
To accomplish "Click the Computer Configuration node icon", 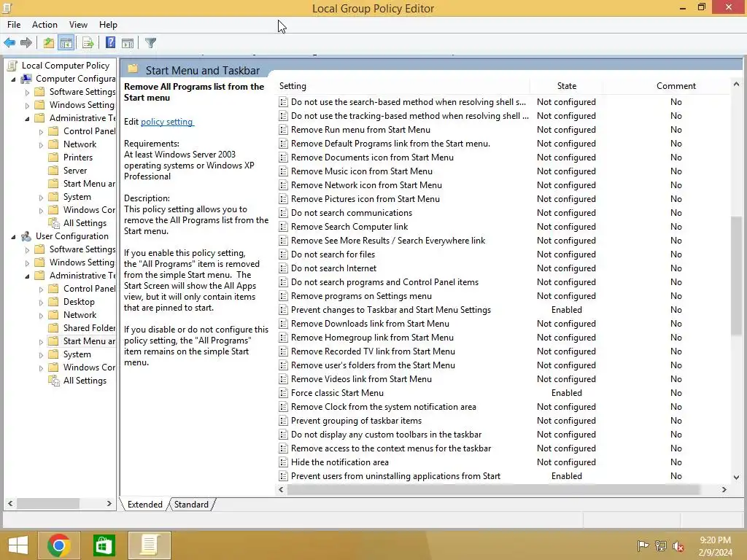I will coord(27,79).
